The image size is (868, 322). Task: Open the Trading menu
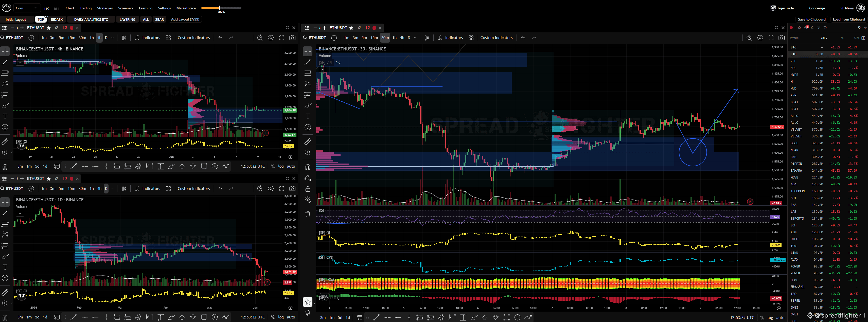[x=86, y=8]
